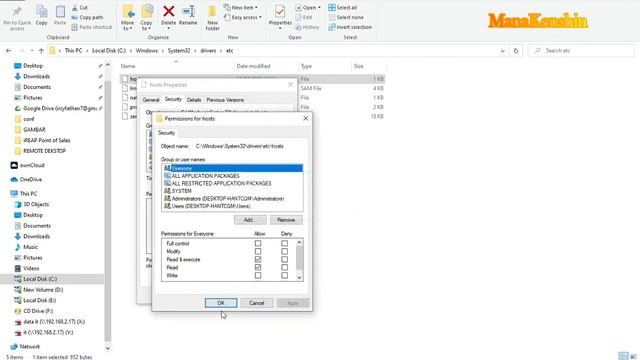This screenshot has width=640, height=360.
Task: Tick Deny for Read & execute
Action: point(284,260)
